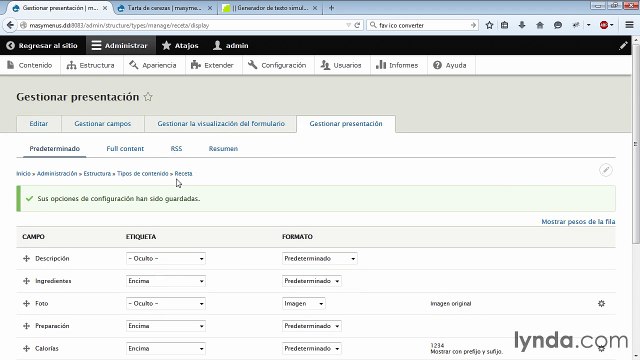Viewport: 640px width, 360px height.
Task: Toggle the Administrar toolbar menu
Action: [x=120, y=46]
